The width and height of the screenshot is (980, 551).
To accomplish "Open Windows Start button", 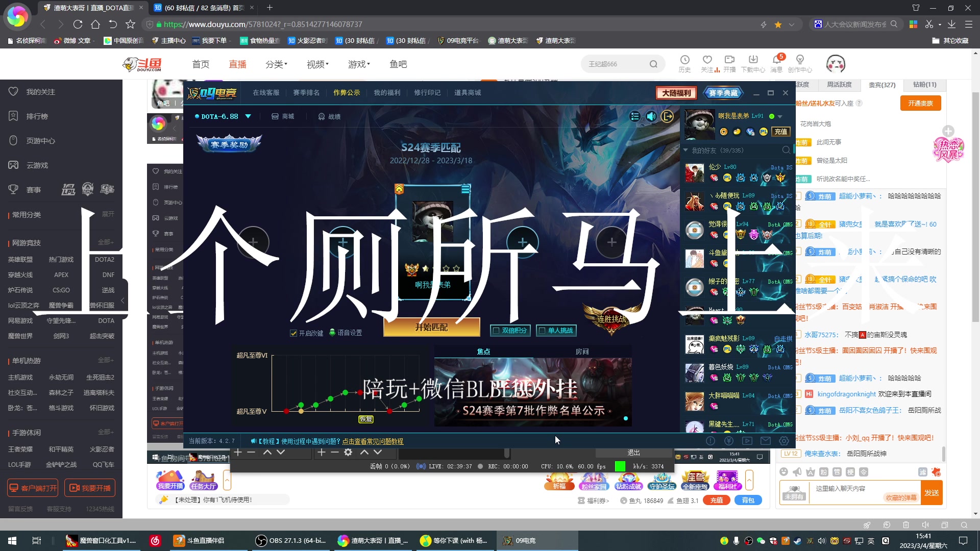I will coord(12,540).
